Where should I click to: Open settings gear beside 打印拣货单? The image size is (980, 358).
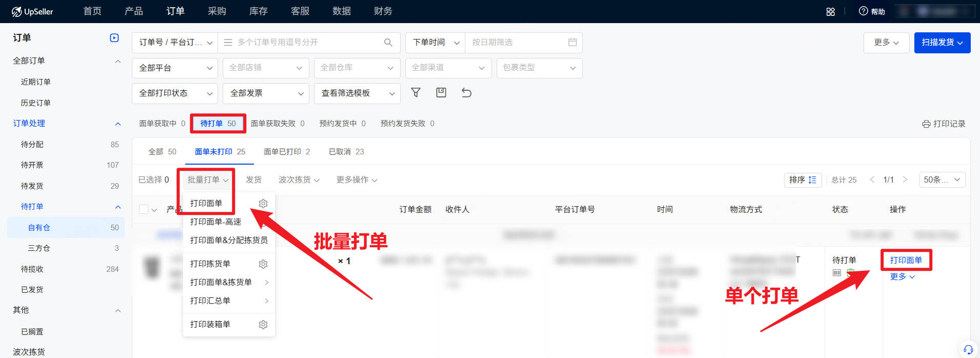263,264
